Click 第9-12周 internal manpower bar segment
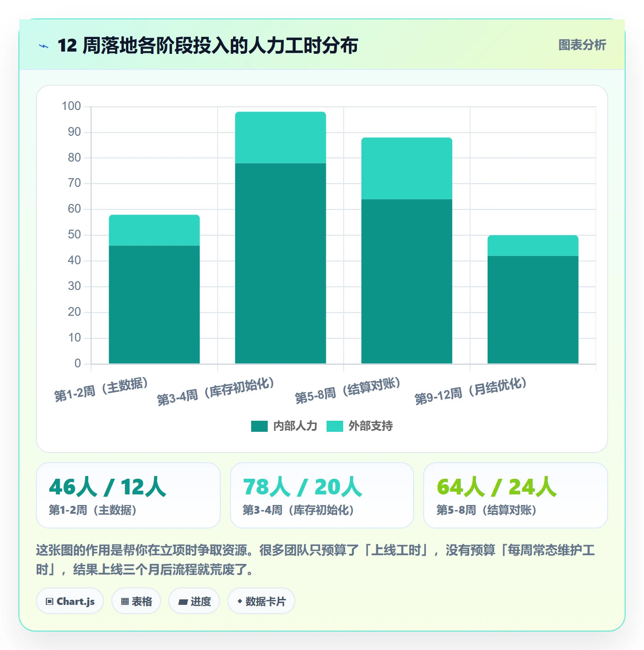644x650 pixels. (x=533, y=310)
